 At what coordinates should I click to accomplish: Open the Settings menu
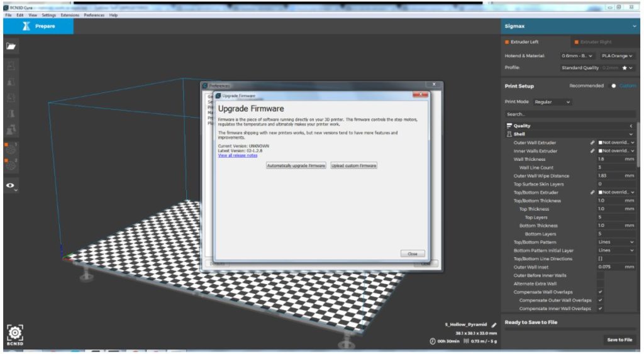(x=48, y=15)
